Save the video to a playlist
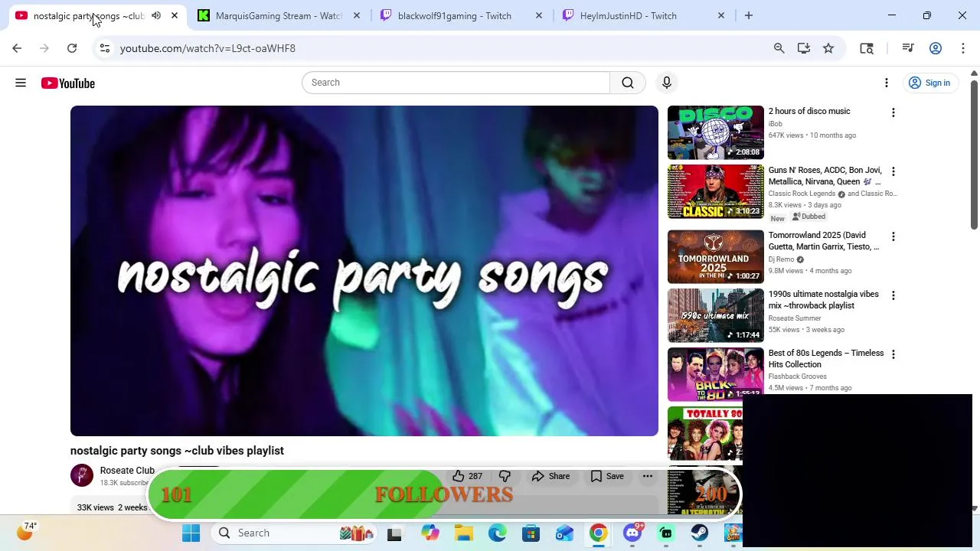The image size is (980, 551). coord(607,476)
